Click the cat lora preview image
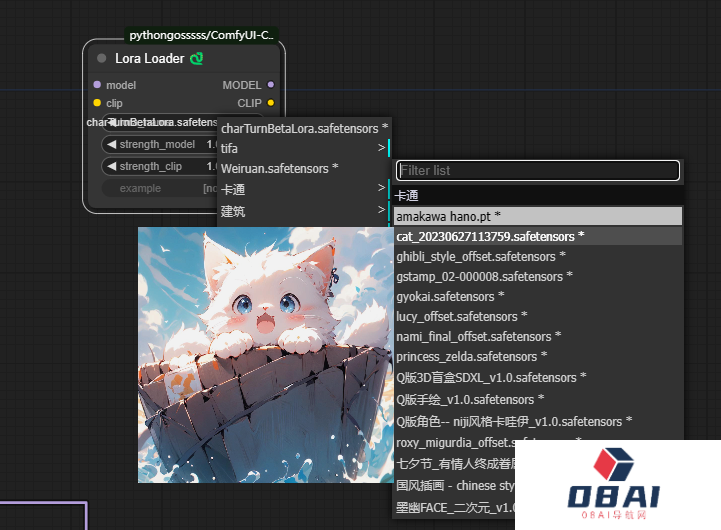 point(265,355)
